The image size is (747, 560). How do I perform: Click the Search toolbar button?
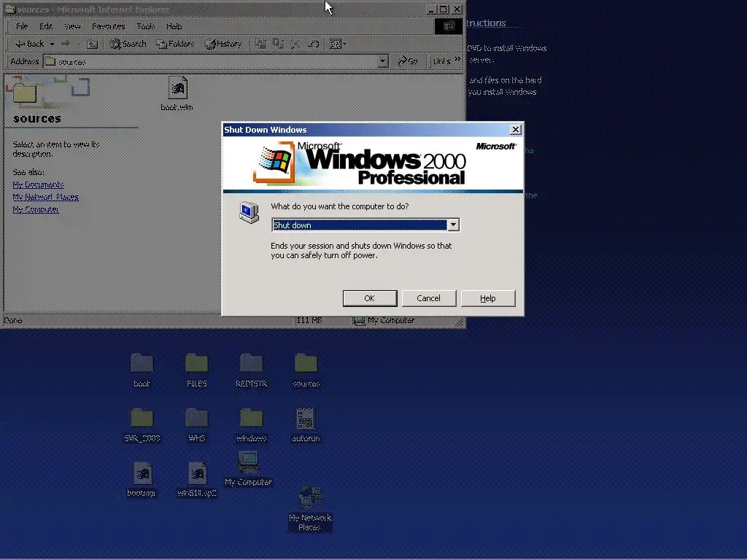click(128, 44)
